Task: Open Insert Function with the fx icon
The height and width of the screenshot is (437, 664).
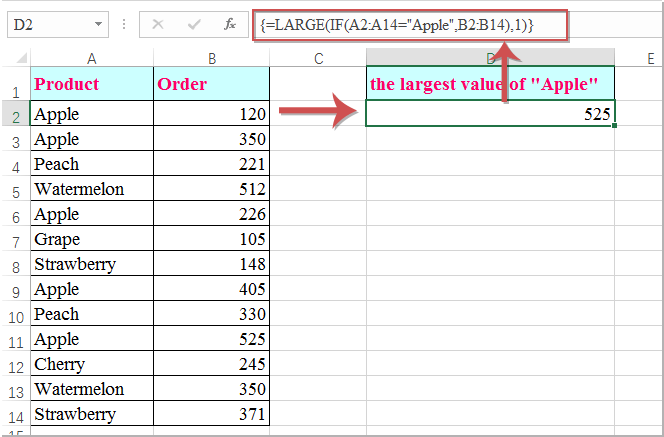Action: (x=229, y=23)
